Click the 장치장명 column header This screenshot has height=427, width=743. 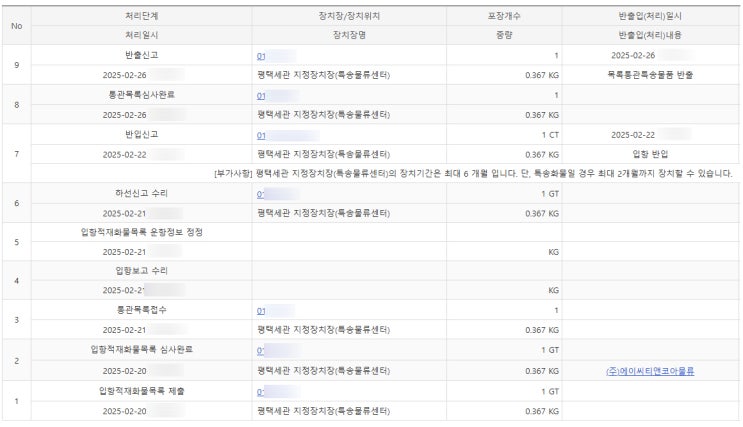click(x=349, y=35)
